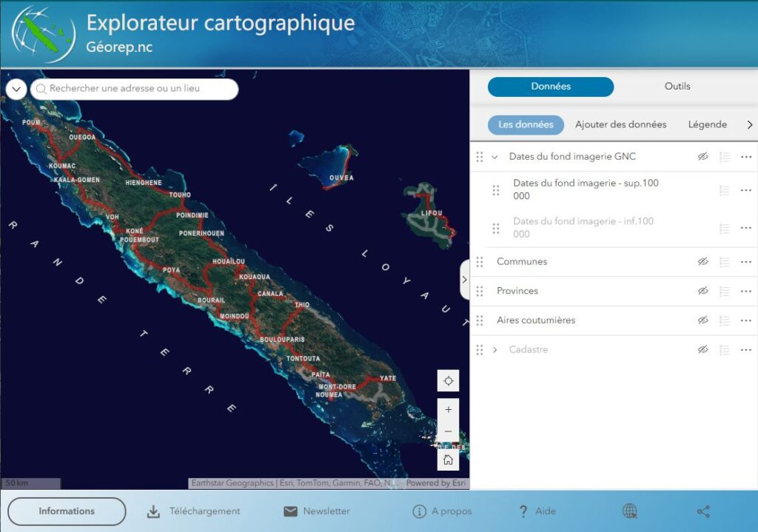This screenshot has height=532, width=758.
Task: Open the Téléchargement link
Action: pyautogui.click(x=194, y=511)
